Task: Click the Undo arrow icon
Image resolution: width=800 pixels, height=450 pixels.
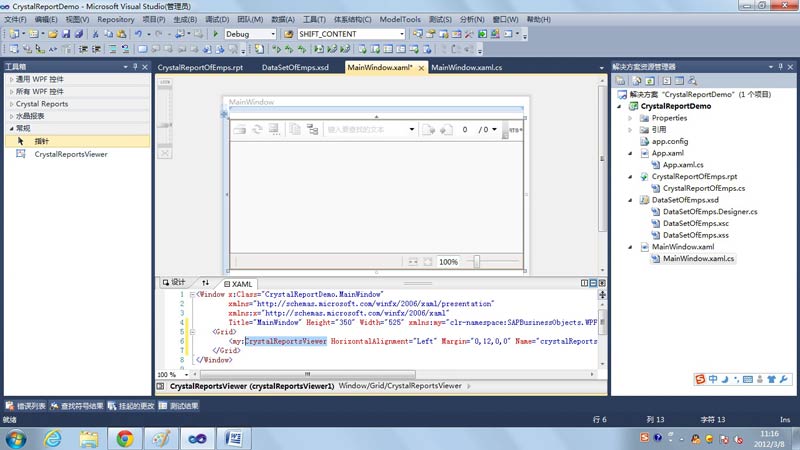Action: [138, 34]
